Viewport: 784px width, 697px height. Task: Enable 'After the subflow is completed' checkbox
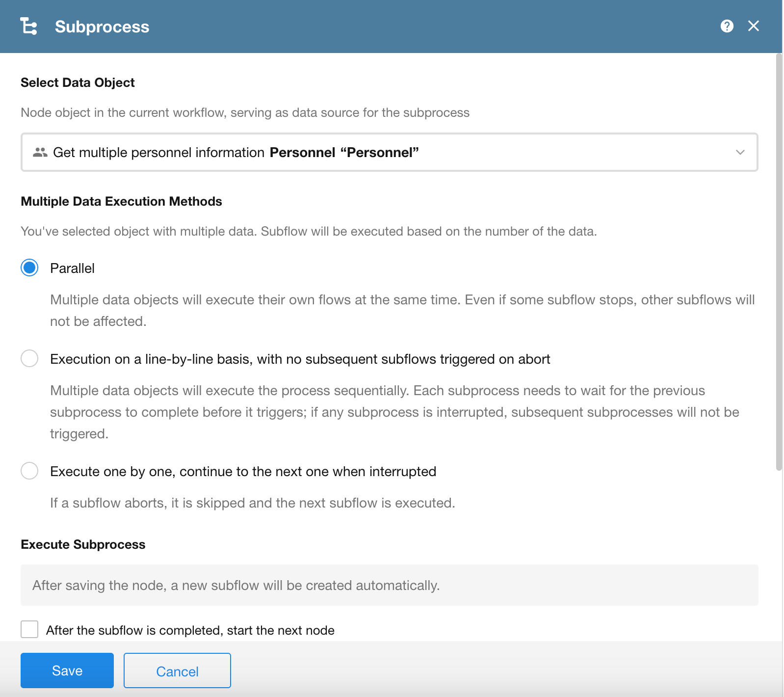click(x=29, y=629)
